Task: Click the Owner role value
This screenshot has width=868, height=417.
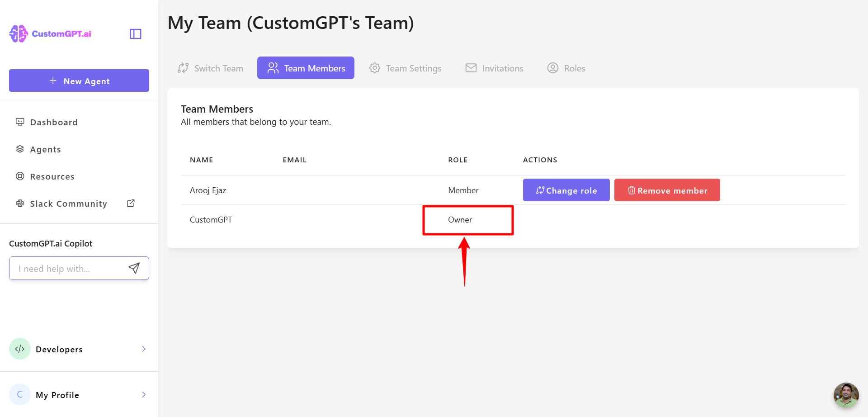Action: (x=460, y=220)
